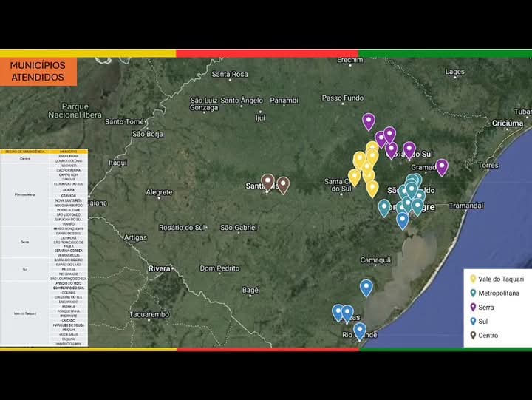
Task: Click the Passo Fundo city label
Action: click(342, 98)
